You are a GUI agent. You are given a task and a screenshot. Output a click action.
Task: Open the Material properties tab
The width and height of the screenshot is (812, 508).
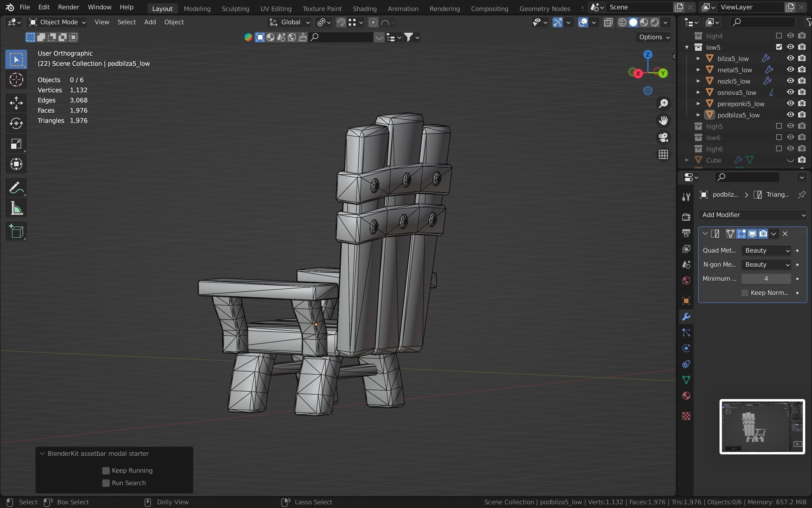(x=686, y=396)
